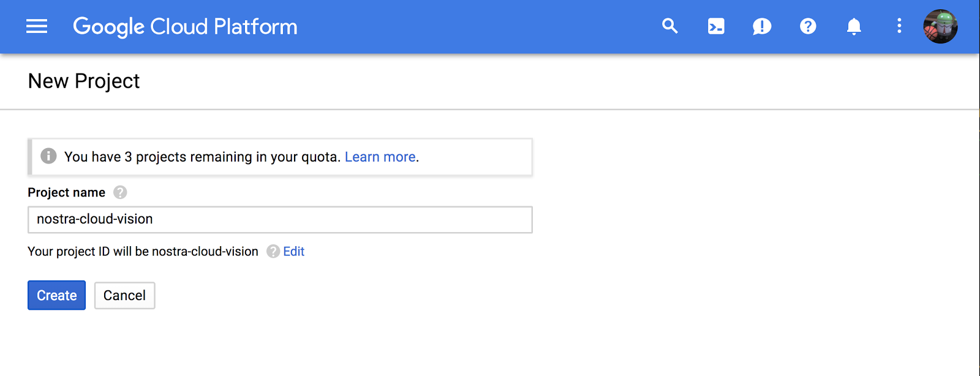Image resolution: width=980 pixels, height=376 pixels.
Task: Open the Learn more link about quota
Action: point(380,157)
